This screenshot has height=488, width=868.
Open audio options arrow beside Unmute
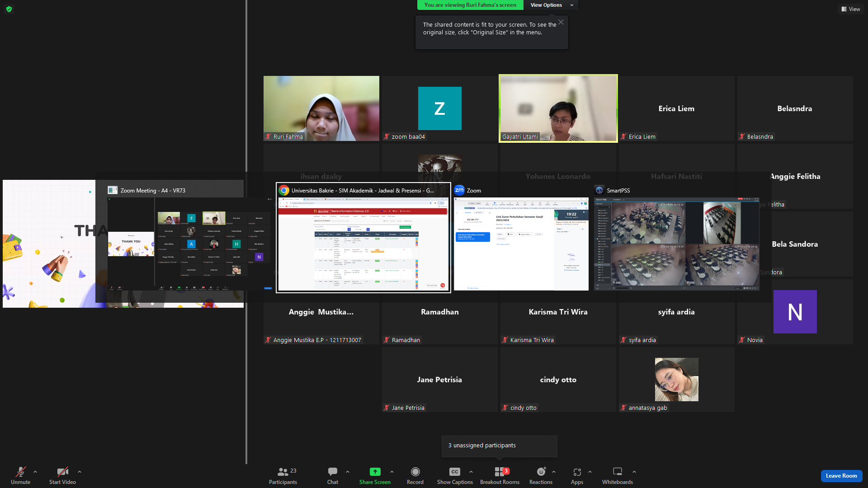(x=35, y=472)
